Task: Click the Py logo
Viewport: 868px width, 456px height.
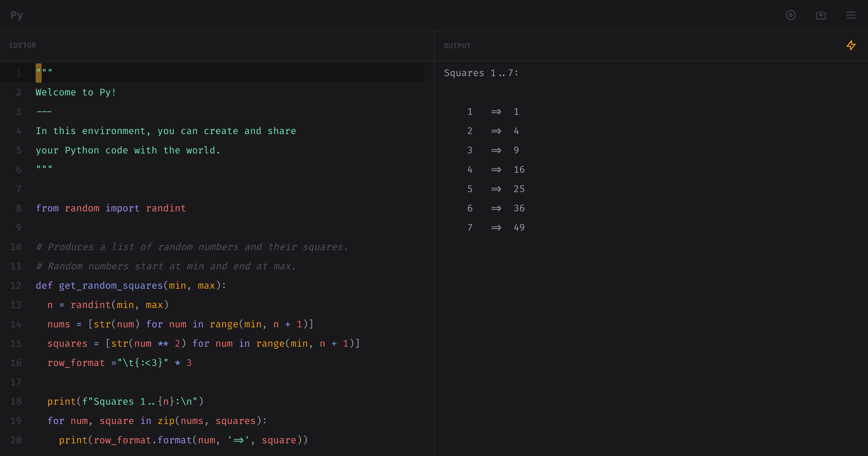Action: [x=17, y=15]
